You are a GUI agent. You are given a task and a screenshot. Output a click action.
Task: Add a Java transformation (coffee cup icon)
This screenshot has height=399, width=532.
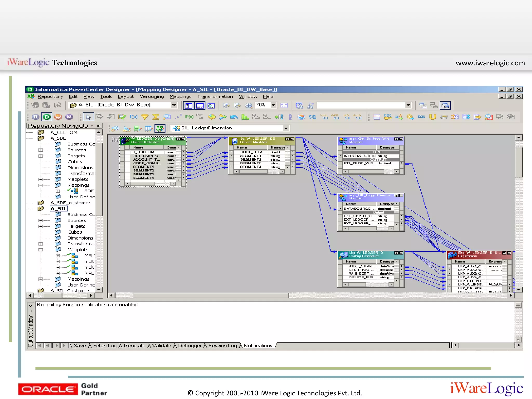[444, 117]
